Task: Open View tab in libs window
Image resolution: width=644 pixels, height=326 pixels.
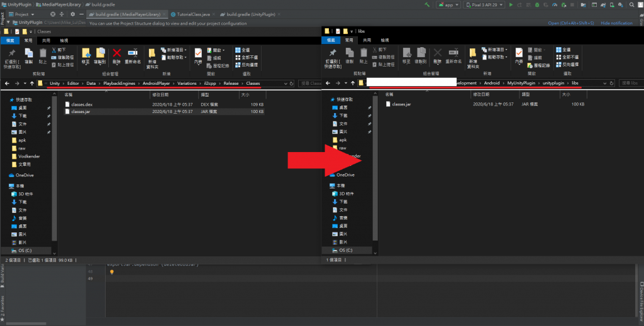Action: pyautogui.click(x=384, y=40)
